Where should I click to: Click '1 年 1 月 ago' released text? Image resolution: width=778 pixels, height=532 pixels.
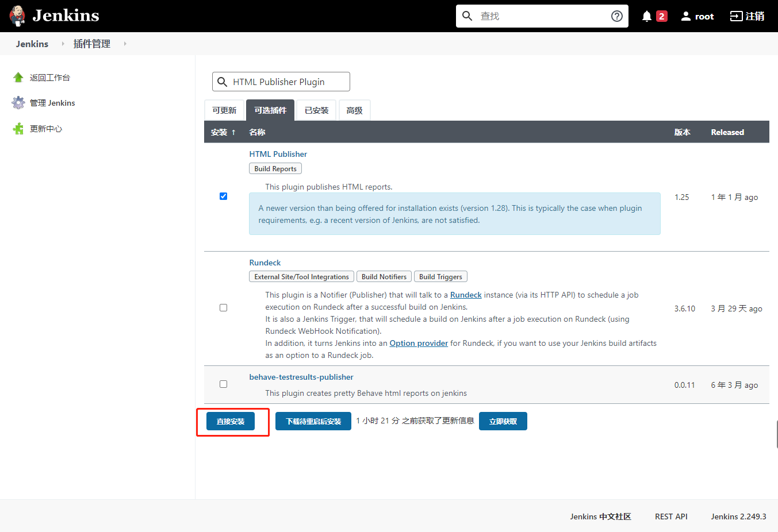(x=734, y=197)
